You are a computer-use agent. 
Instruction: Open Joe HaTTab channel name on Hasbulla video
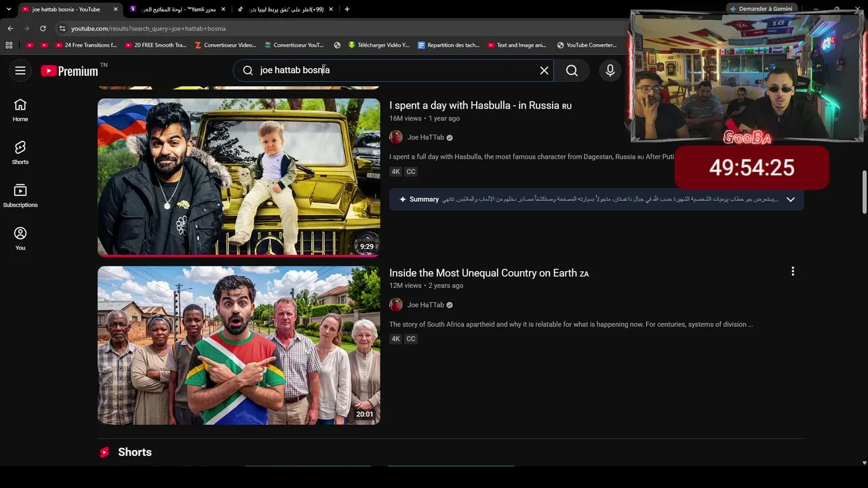pos(426,138)
